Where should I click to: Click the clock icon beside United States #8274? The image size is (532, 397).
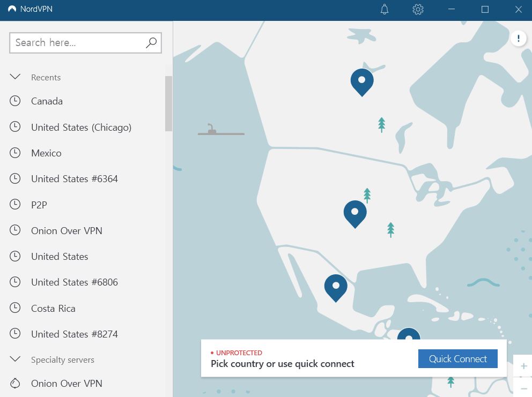(x=15, y=334)
